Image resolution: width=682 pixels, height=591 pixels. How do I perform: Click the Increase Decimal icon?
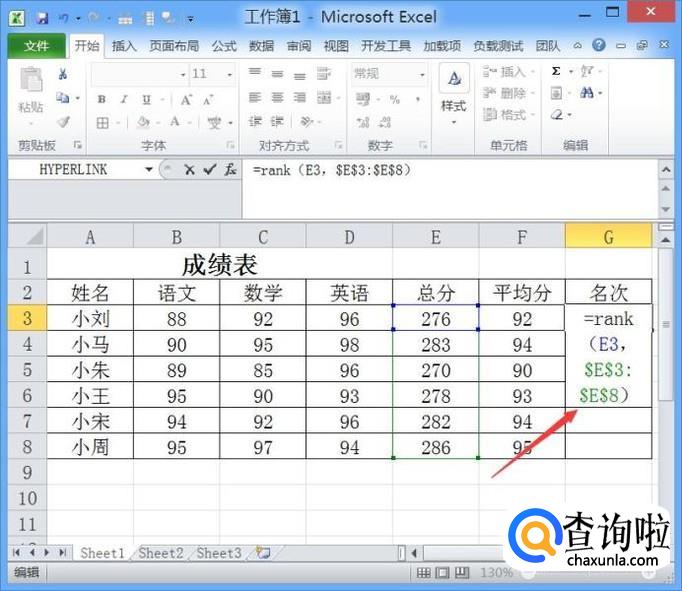pos(363,123)
